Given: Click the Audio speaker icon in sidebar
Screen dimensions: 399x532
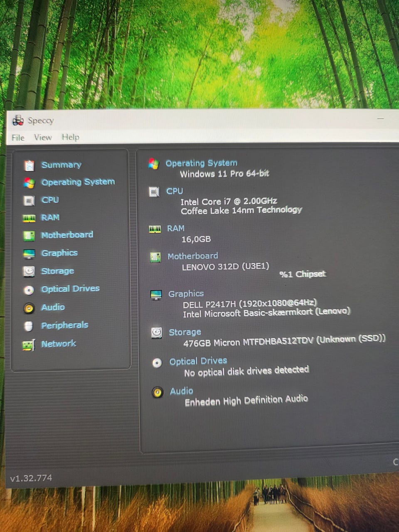Looking at the screenshot, I should (x=29, y=308).
